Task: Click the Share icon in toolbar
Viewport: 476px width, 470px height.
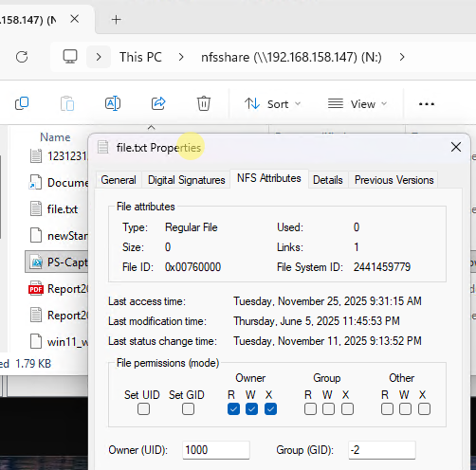Action: 158,103
